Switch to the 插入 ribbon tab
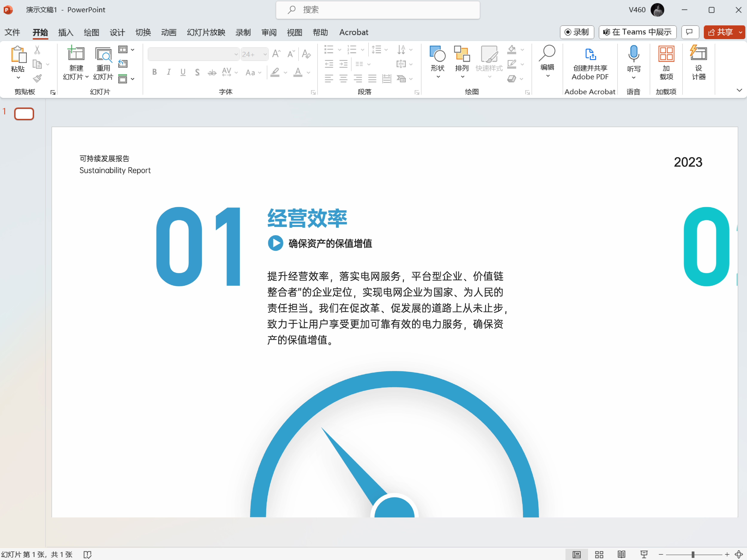747x560 pixels. (x=66, y=32)
